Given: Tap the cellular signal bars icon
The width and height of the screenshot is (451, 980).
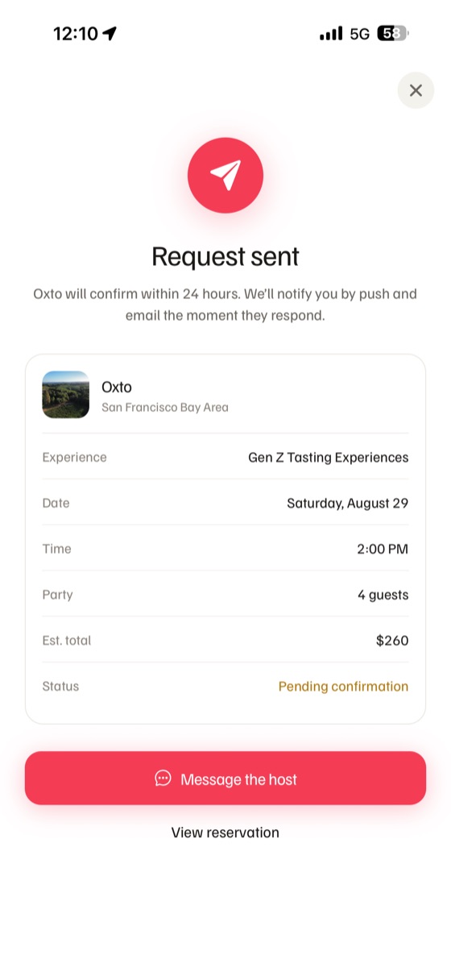Looking at the screenshot, I should tap(331, 34).
